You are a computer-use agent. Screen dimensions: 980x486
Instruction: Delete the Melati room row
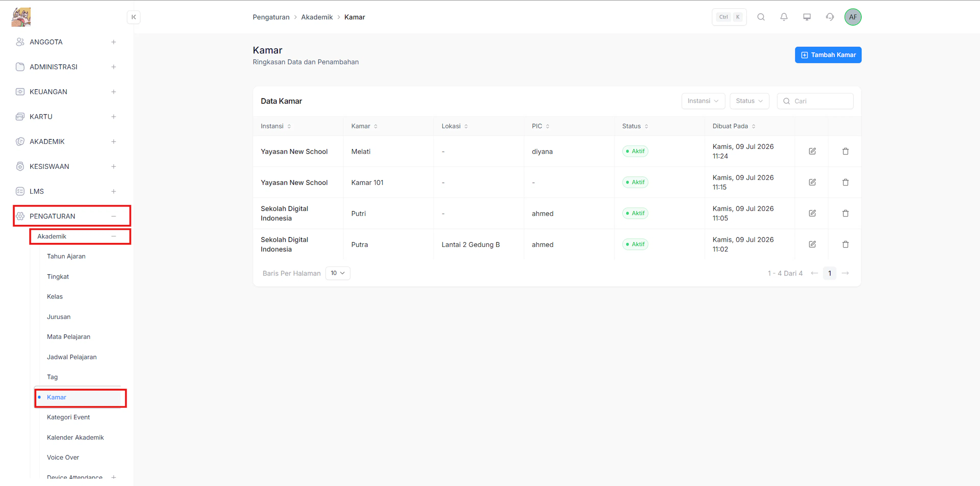coord(845,151)
